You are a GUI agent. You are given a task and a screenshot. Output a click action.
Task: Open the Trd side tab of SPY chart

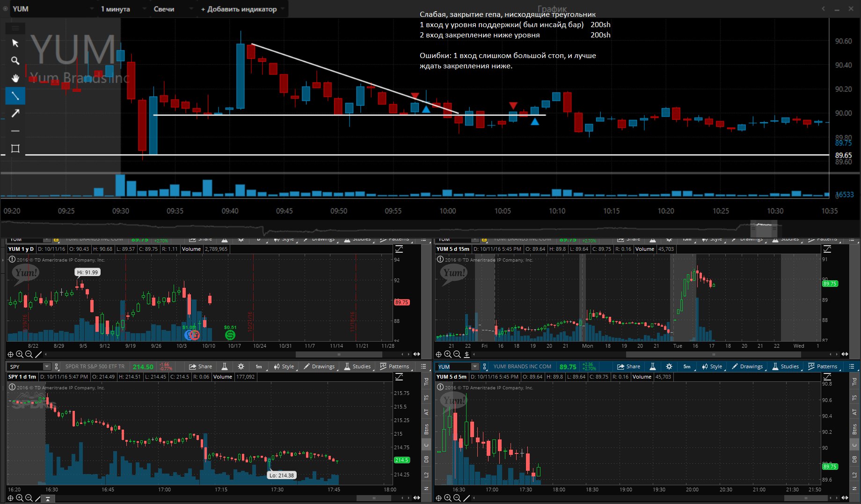click(x=426, y=381)
